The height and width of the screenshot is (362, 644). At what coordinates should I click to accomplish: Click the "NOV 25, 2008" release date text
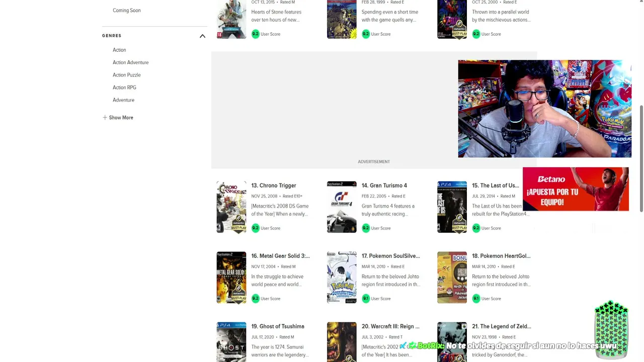click(264, 196)
